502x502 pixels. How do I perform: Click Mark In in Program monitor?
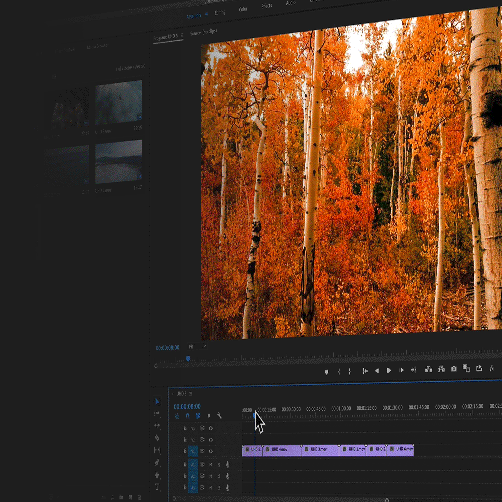[339, 371]
